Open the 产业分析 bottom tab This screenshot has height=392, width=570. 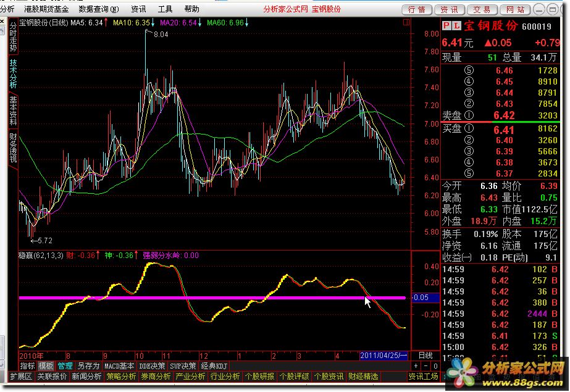pos(190,377)
